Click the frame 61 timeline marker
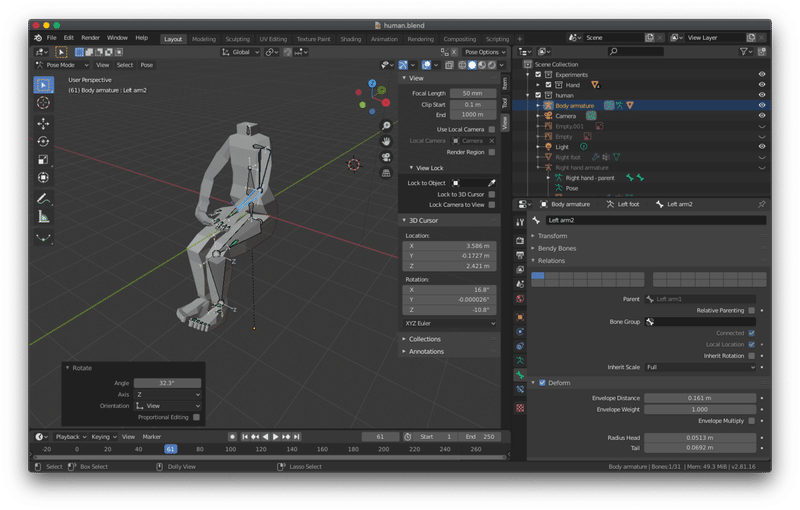The image size is (800, 510). click(x=170, y=449)
